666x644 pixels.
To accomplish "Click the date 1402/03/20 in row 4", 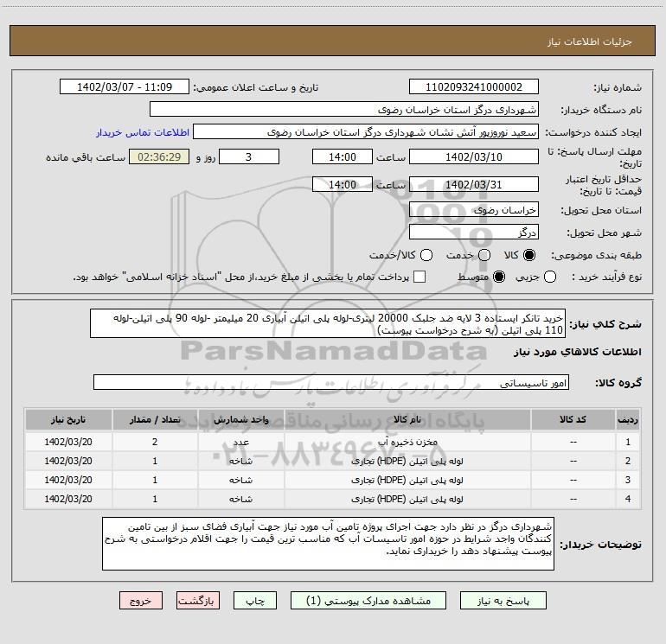I will coord(68,500).
